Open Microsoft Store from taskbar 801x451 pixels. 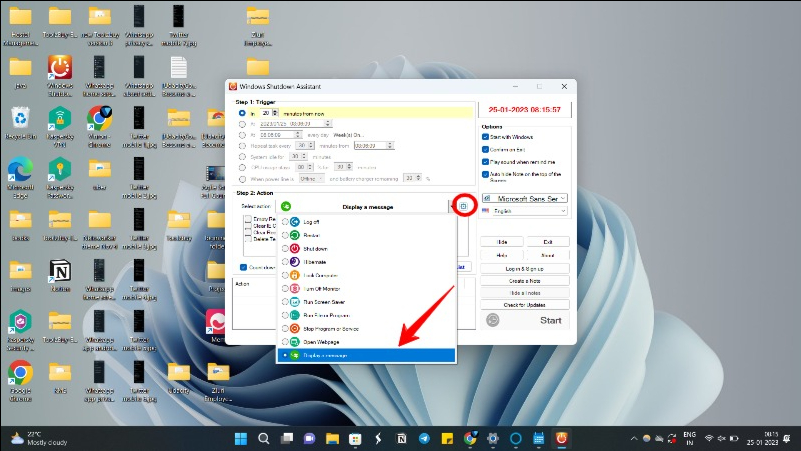point(356,438)
